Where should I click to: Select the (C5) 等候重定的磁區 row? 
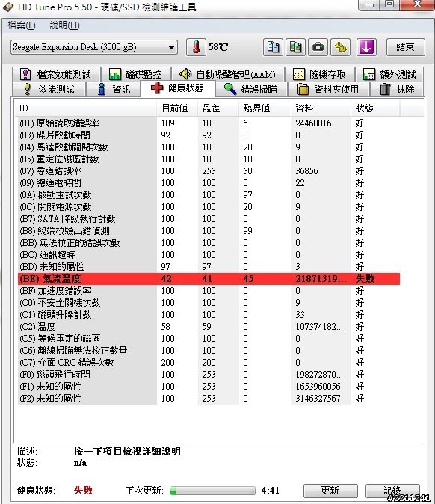coord(209,339)
